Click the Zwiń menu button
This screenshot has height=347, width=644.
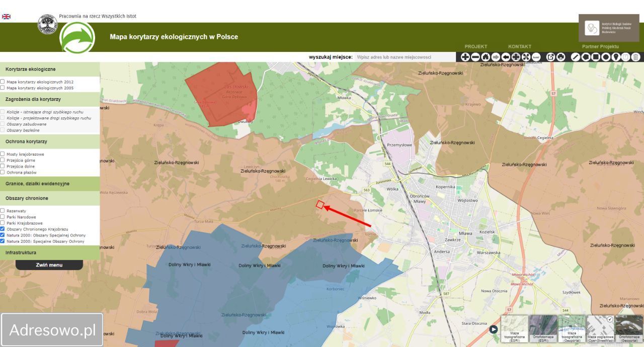coord(49,265)
